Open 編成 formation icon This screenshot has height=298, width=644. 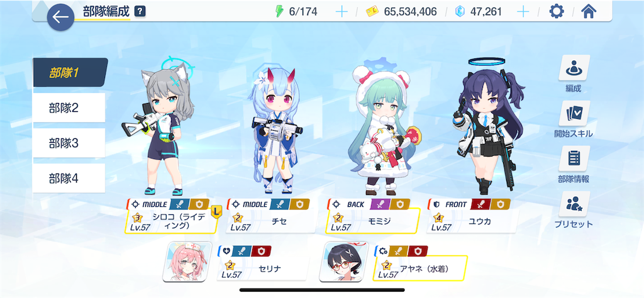coord(574,68)
